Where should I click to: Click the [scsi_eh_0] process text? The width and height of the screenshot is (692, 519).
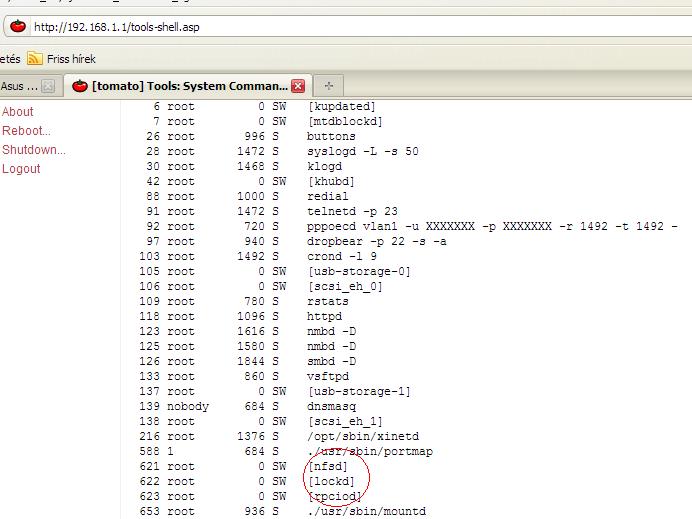(x=345, y=286)
